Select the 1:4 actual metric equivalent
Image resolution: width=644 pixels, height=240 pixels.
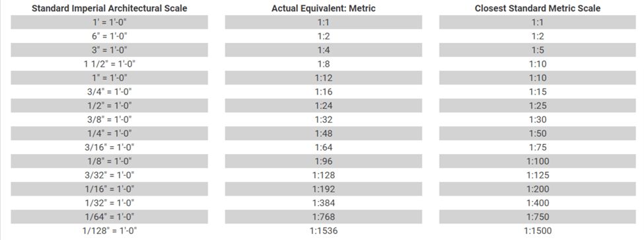point(323,50)
